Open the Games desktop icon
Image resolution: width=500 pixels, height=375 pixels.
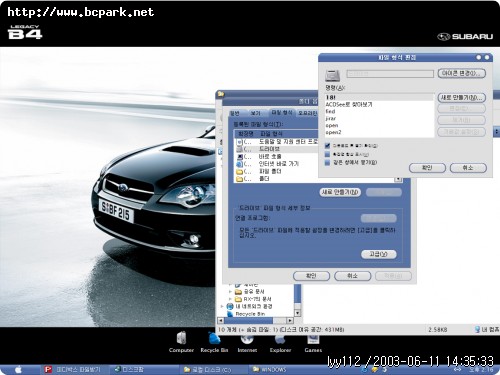[313, 343]
